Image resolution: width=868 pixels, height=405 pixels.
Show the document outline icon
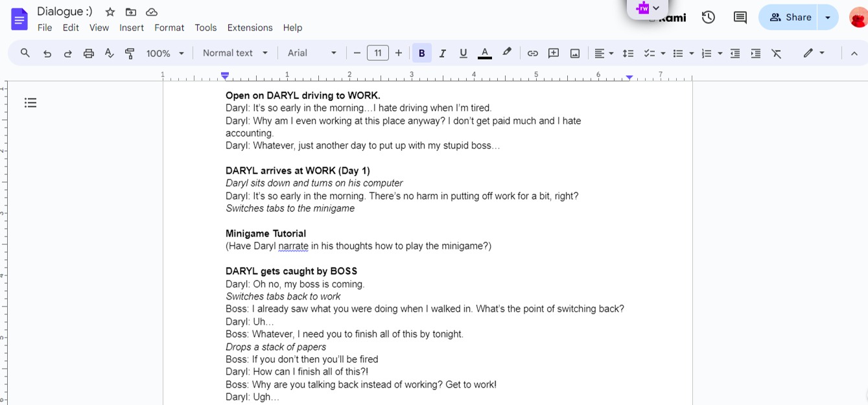pyautogui.click(x=30, y=102)
